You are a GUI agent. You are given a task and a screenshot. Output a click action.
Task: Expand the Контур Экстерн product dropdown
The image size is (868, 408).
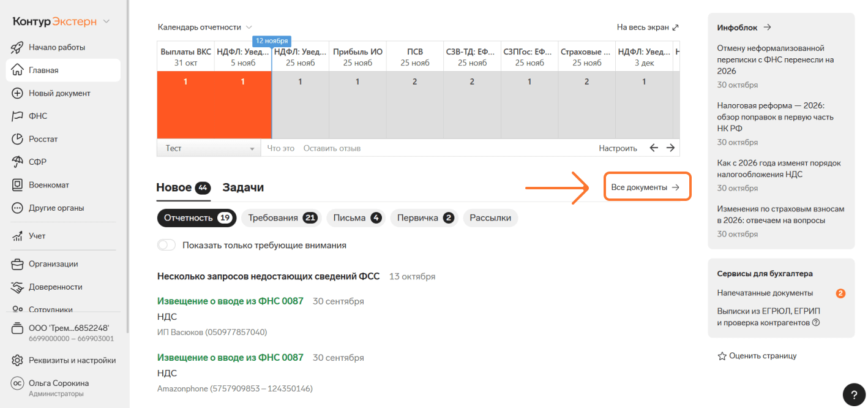(x=107, y=21)
